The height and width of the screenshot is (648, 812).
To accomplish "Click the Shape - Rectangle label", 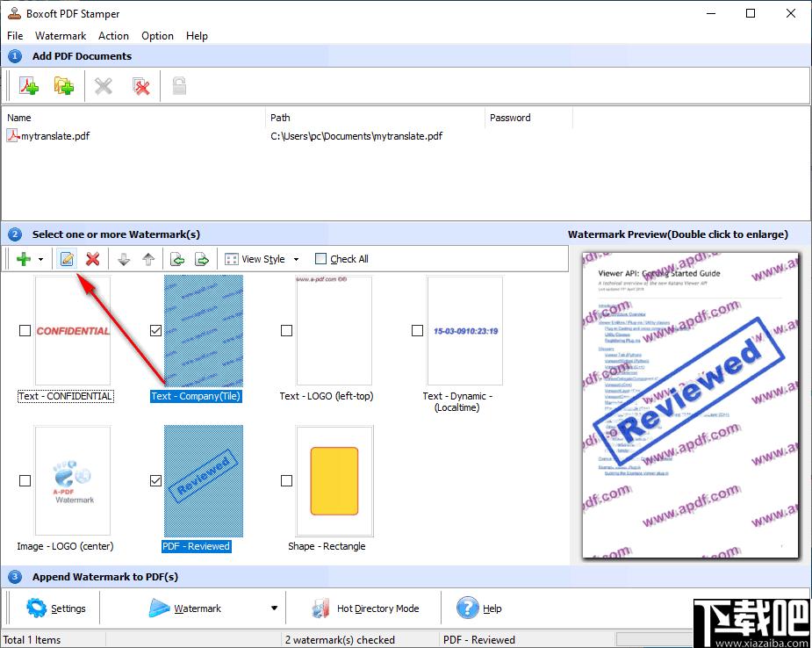I will coord(327,546).
